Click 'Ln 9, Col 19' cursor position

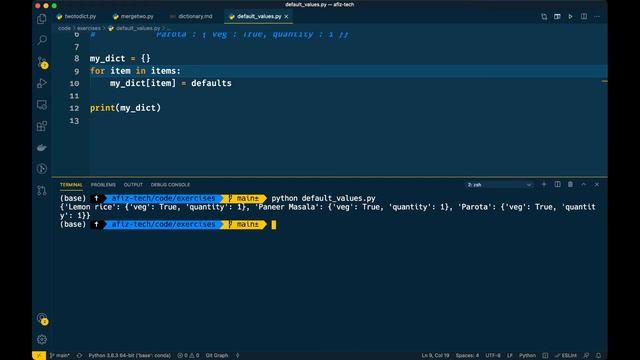pos(435,356)
